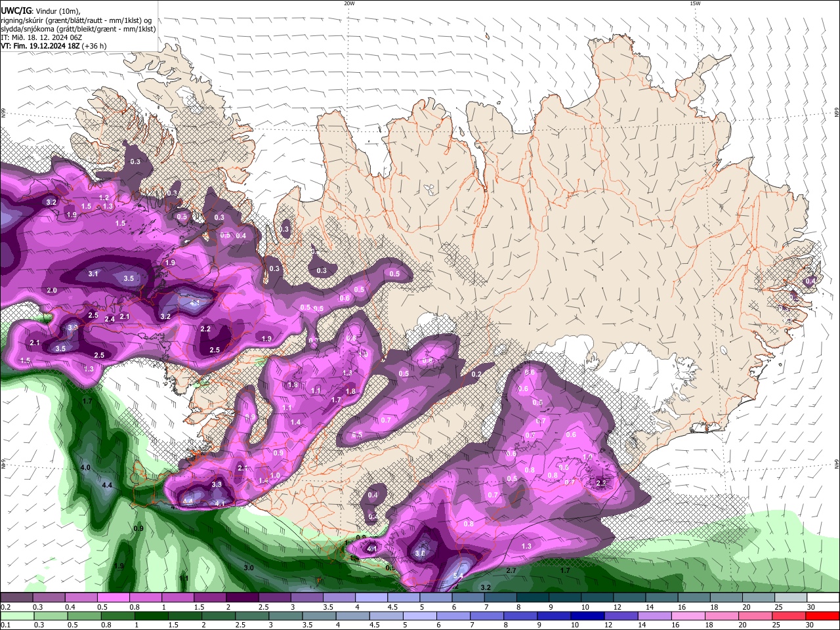Pick the bright red swatch labeled 30 in lower legend
The height and width of the screenshot is (630, 840).
pos(822,616)
